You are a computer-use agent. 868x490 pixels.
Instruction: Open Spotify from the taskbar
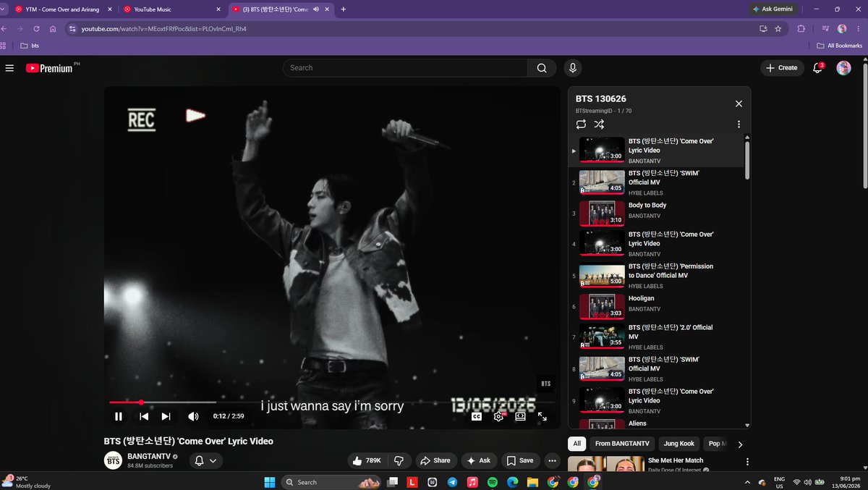coord(493,482)
